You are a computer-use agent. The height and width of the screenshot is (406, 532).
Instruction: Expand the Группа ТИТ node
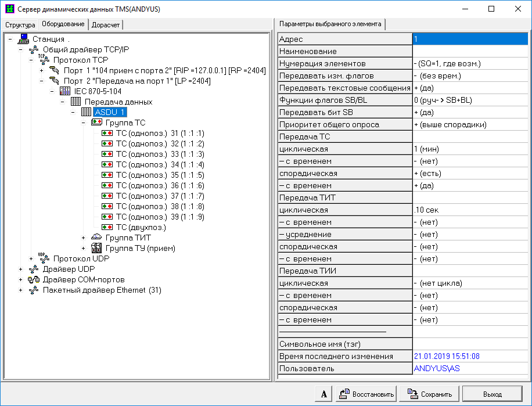[x=84, y=238]
